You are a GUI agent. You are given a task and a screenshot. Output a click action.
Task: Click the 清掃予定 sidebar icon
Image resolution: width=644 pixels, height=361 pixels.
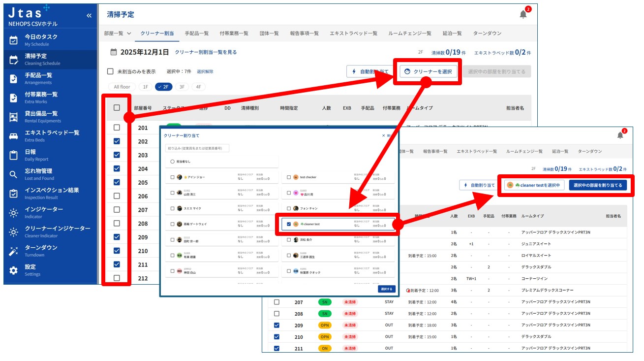[14, 60]
